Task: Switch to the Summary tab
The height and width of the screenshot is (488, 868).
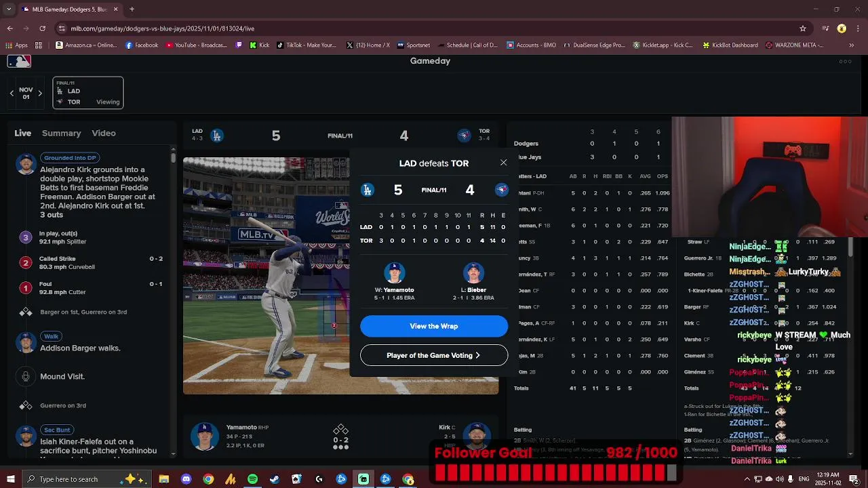Action: point(61,134)
